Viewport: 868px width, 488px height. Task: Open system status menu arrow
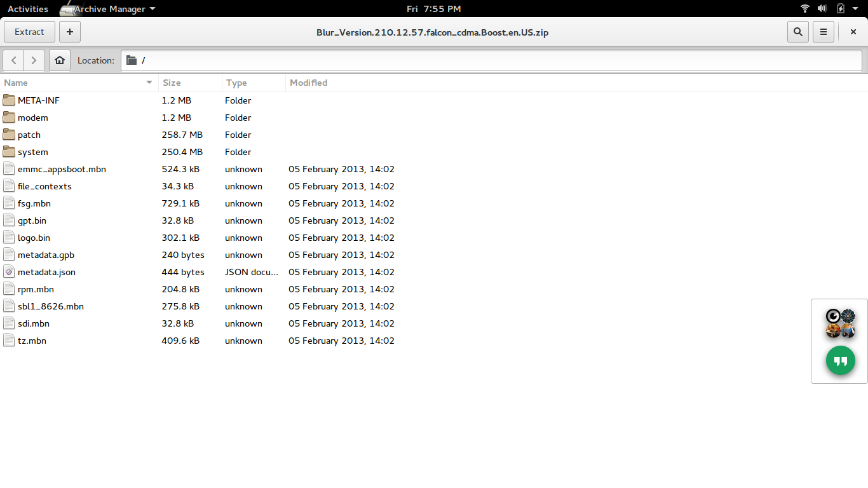(856, 9)
